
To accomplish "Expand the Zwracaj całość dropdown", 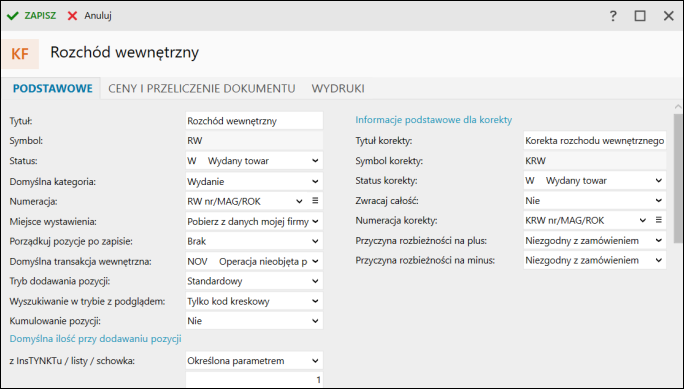I will tap(595, 201).
